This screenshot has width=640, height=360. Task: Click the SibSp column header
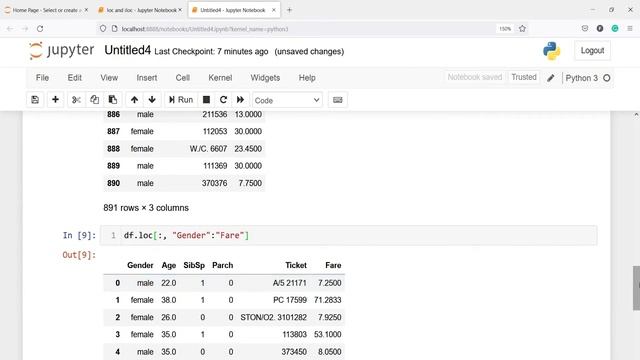(194, 265)
